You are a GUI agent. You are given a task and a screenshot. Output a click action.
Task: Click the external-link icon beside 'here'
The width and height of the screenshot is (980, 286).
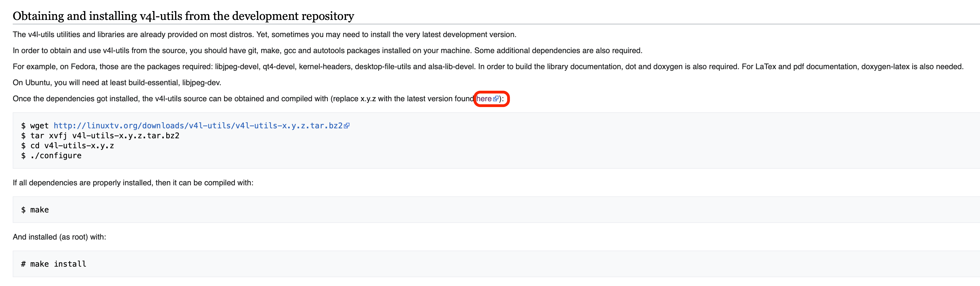point(496,99)
